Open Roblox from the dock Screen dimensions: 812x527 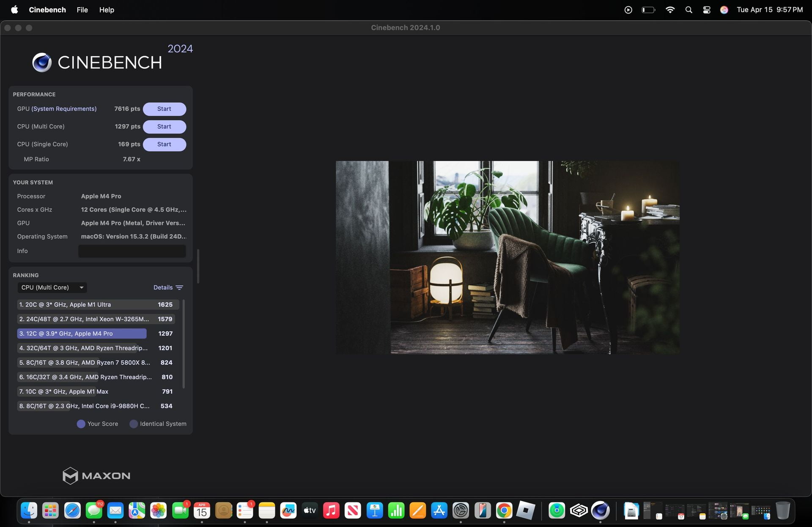click(526, 511)
